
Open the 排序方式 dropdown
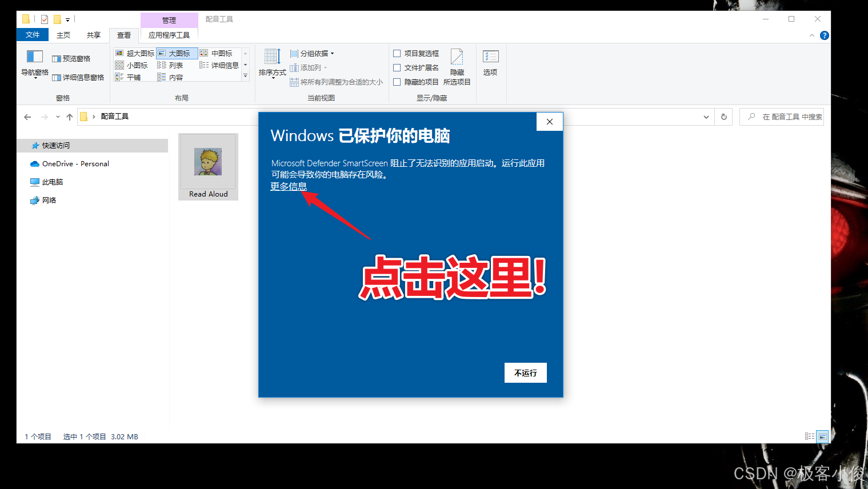[x=272, y=64]
